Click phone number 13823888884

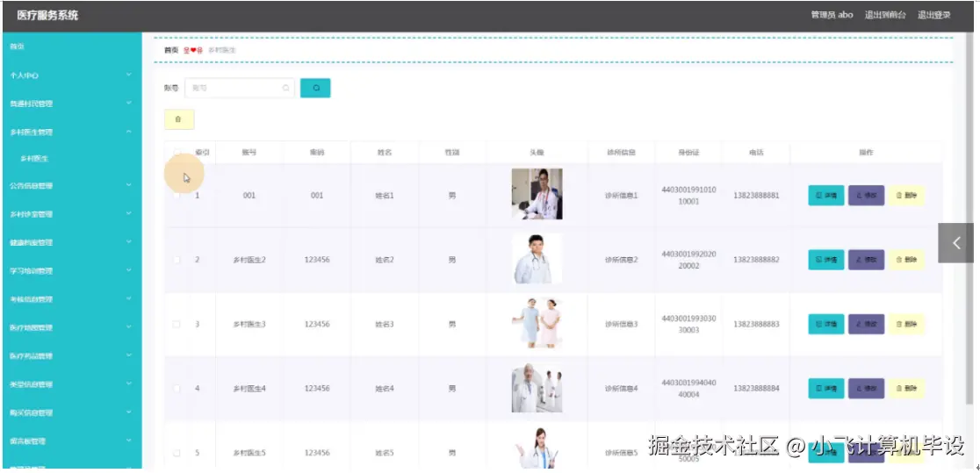756,389
